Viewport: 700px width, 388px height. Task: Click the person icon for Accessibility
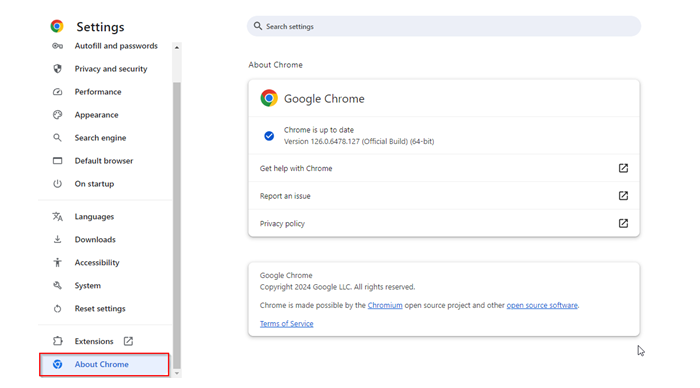click(58, 263)
